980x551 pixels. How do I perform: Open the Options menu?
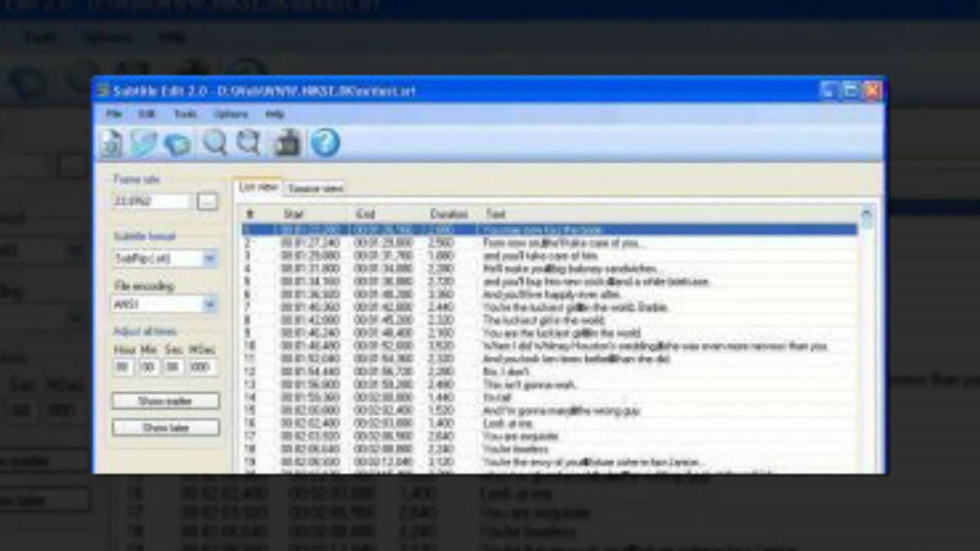pyautogui.click(x=230, y=114)
